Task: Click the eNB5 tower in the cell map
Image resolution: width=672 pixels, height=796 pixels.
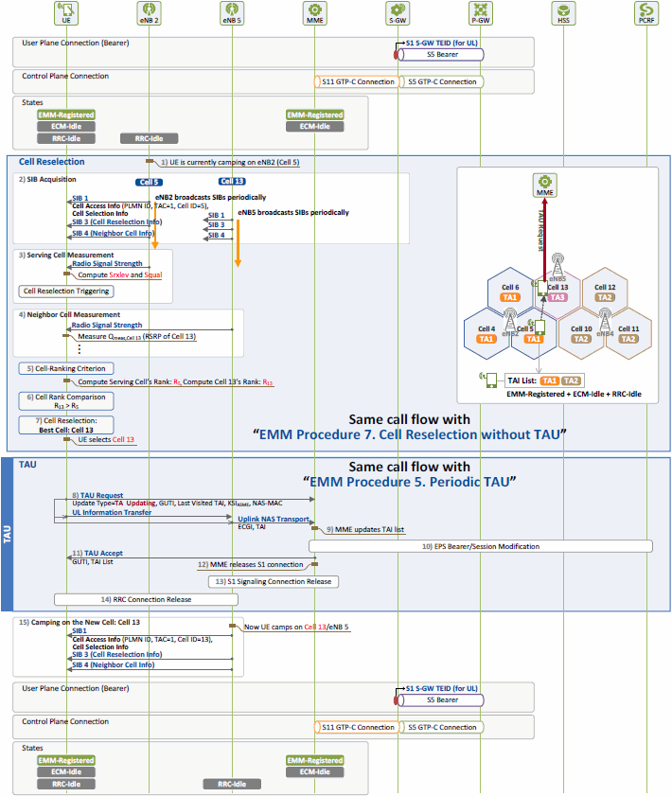Action: point(557,267)
